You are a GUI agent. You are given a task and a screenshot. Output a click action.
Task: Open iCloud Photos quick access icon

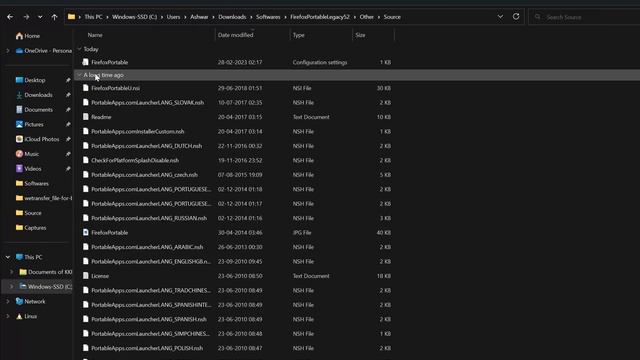coord(19,139)
